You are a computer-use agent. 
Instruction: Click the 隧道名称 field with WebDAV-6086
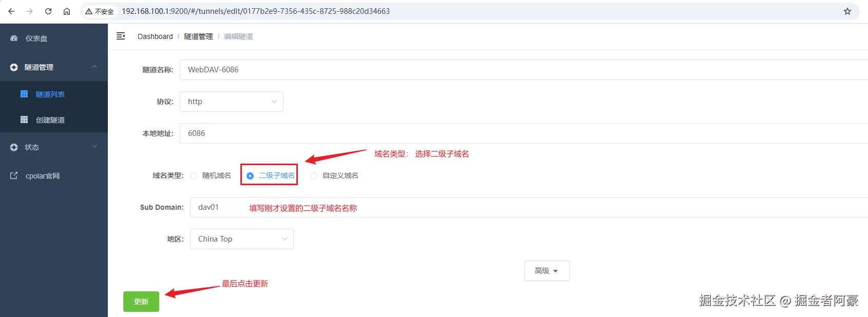pyautogui.click(x=524, y=70)
